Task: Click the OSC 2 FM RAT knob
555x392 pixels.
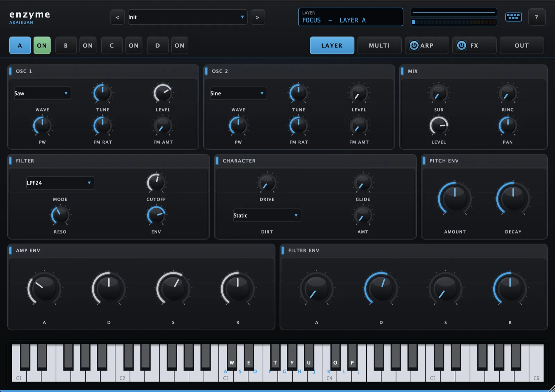Action: (298, 125)
